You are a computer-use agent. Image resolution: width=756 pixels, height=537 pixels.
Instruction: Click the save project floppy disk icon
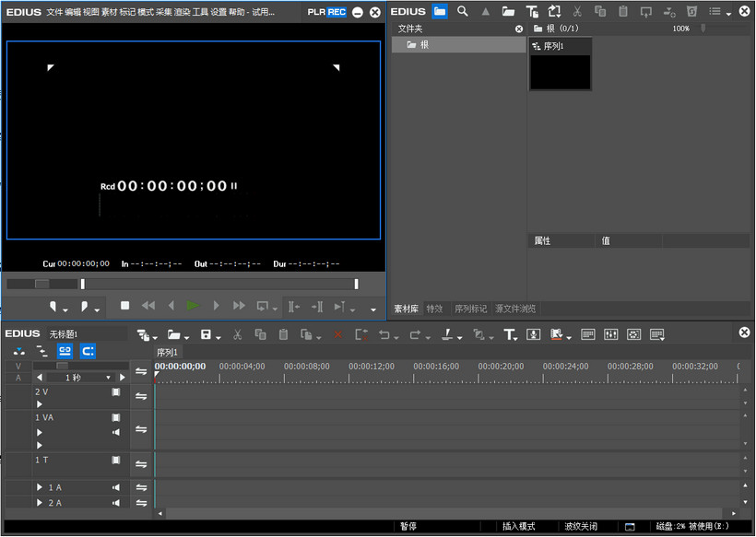[x=206, y=334]
